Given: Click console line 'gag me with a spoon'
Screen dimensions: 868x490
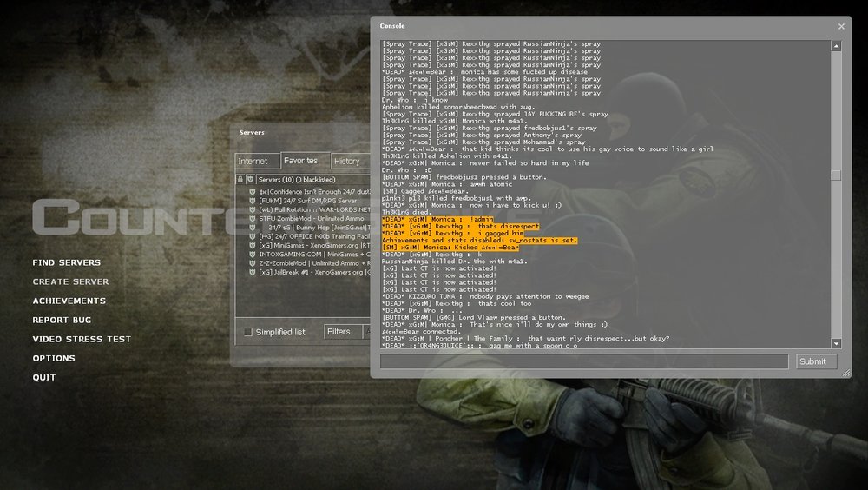Looking at the screenshot, I should click(x=479, y=345).
